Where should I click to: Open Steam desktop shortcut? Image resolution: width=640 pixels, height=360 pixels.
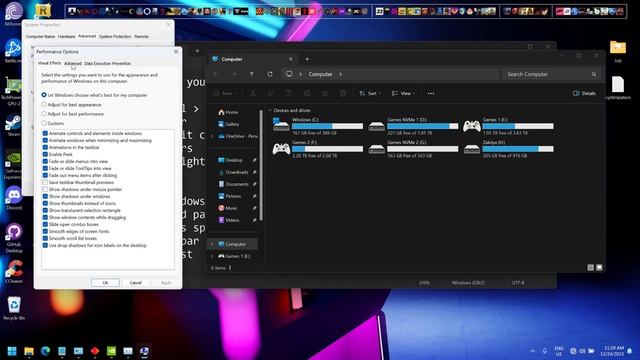point(13,125)
